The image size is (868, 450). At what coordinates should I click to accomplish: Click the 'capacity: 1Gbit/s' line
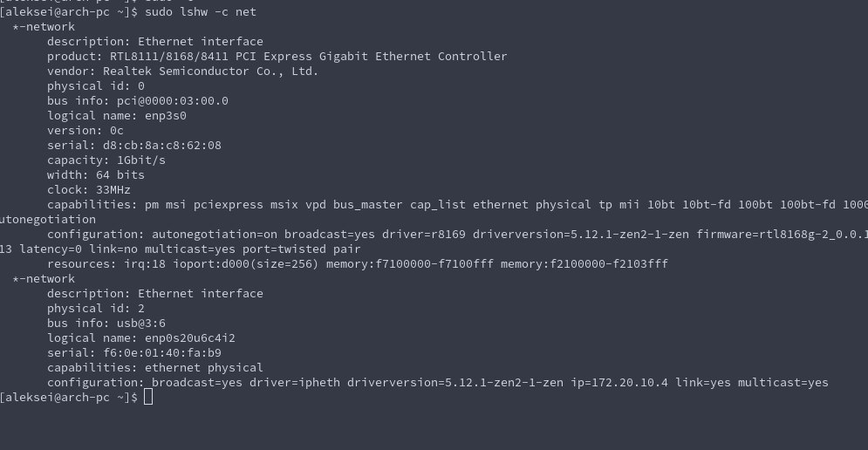(x=106, y=160)
